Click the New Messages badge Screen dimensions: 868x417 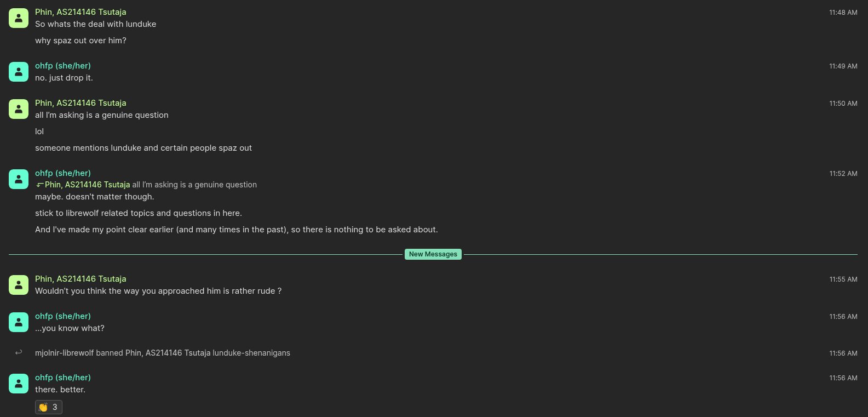click(x=433, y=254)
